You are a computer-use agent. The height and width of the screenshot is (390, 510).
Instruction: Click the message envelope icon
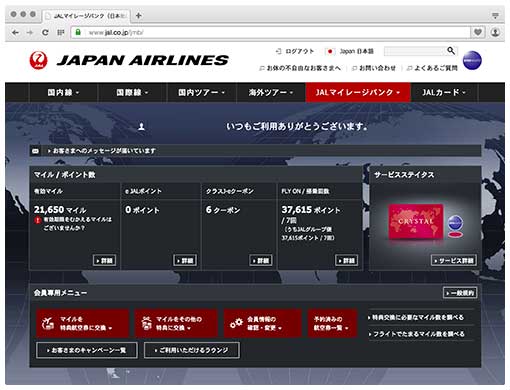35,151
